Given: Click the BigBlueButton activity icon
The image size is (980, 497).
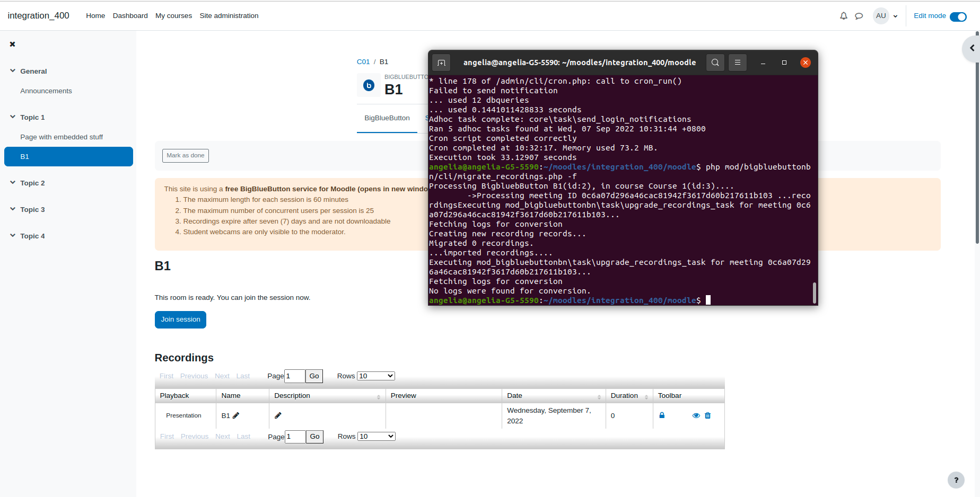Looking at the screenshot, I should 369,85.
